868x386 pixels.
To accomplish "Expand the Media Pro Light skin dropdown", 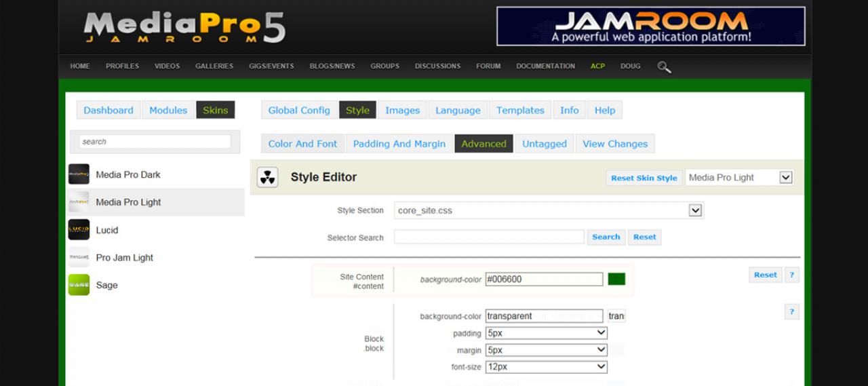I will [x=738, y=178].
